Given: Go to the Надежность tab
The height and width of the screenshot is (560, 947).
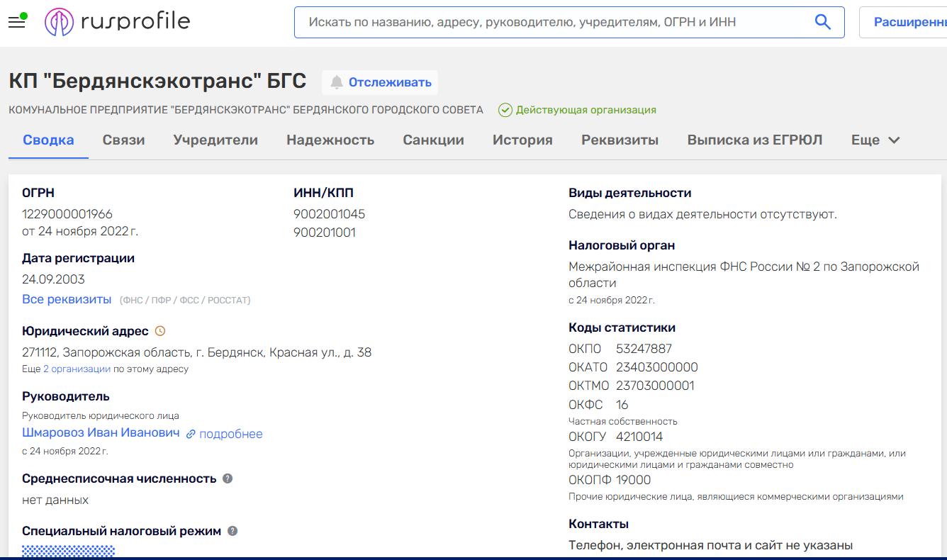Looking at the screenshot, I should [x=330, y=140].
